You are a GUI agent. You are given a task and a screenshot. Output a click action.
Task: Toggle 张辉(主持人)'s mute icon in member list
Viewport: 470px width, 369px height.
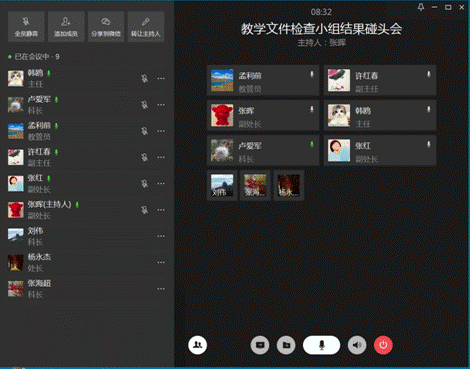[144, 210]
